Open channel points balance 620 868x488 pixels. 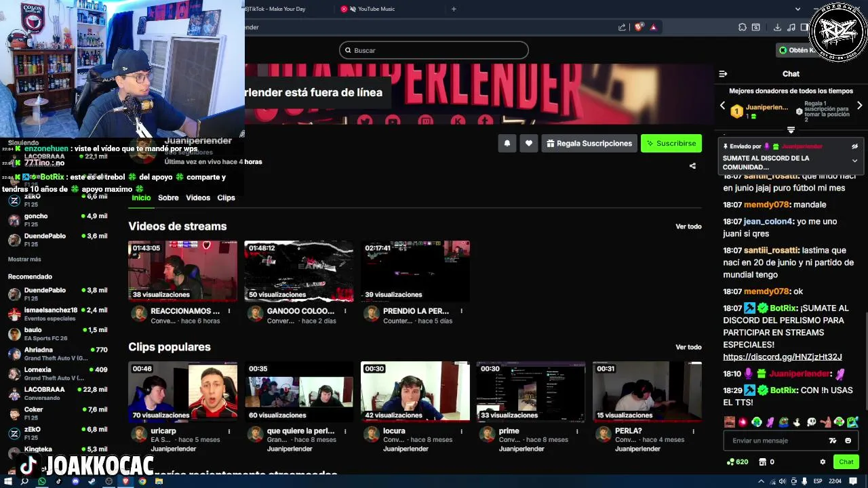[x=737, y=462]
